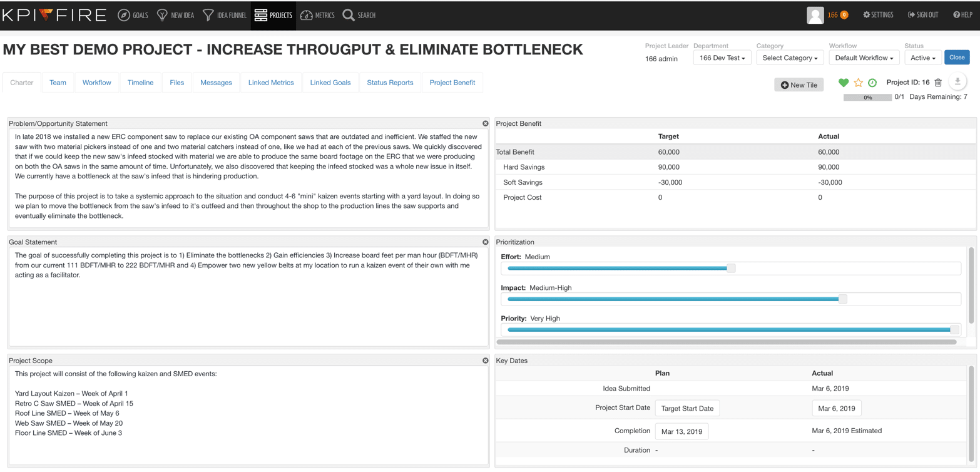The width and height of the screenshot is (980, 472).
Task: Remove the Goal Statement tile
Action: click(x=486, y=242)
